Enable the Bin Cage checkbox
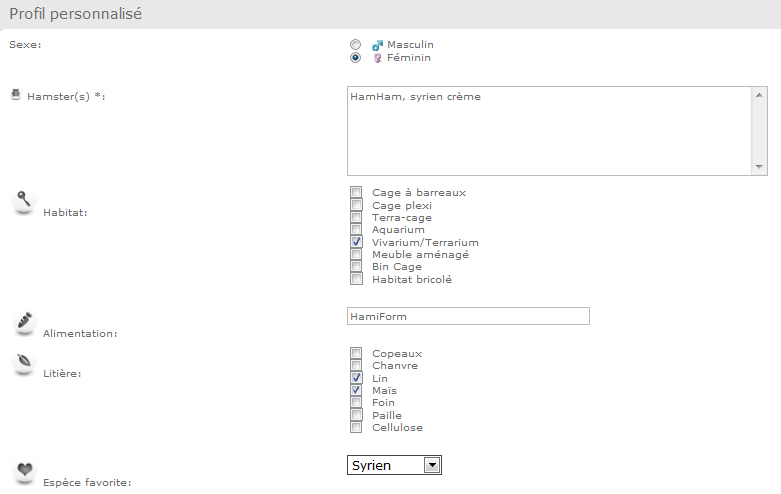The height and width of the screenshot is (494, 781). [356, 266]
